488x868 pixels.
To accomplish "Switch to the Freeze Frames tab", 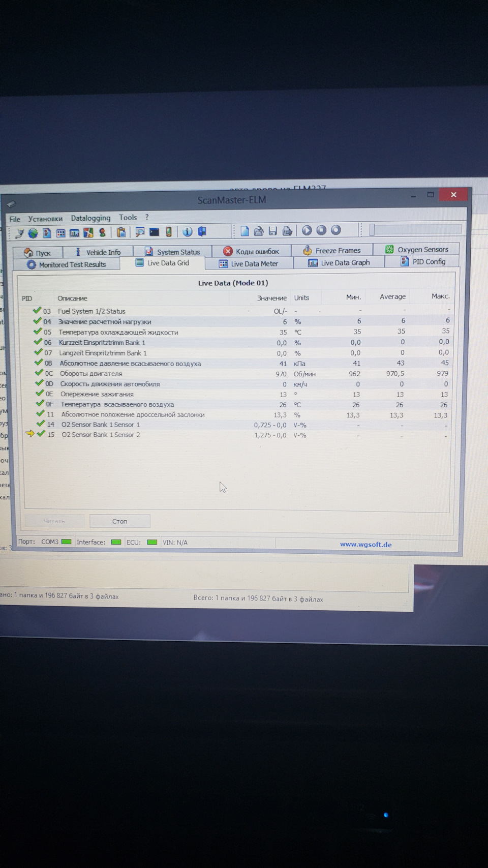I will tap(331, 250).
